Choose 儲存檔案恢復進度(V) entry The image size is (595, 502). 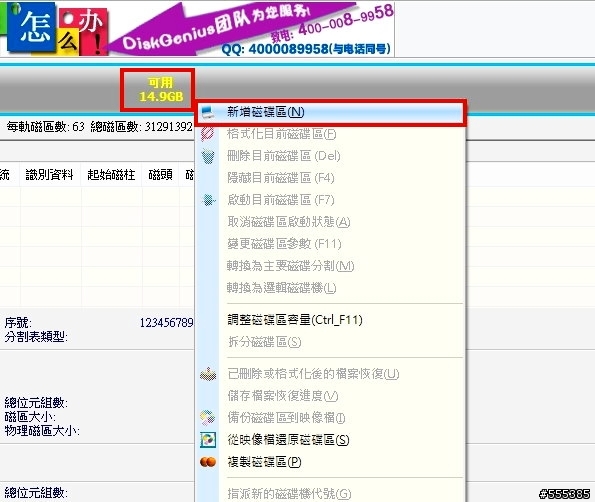click(283, 396)
